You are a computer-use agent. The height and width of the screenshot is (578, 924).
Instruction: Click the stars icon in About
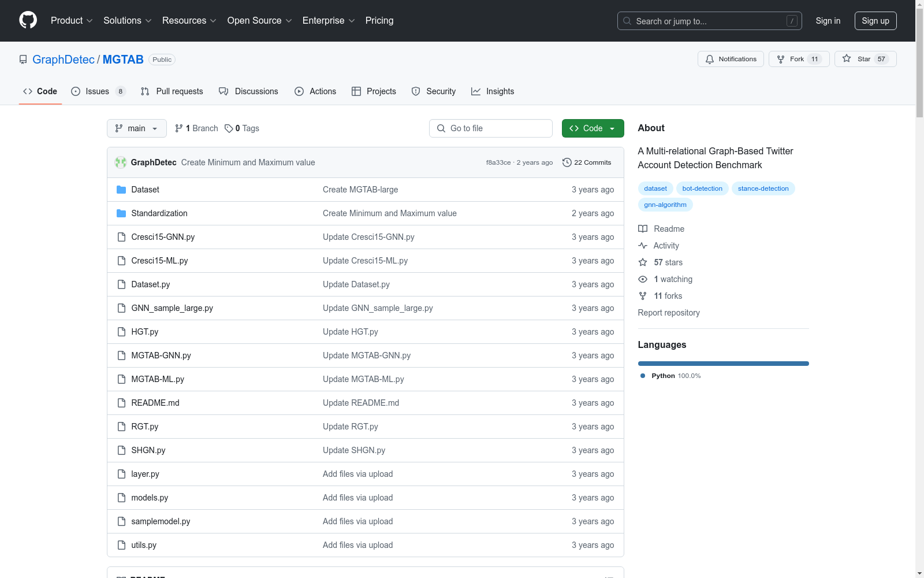[x=643, y=262]
